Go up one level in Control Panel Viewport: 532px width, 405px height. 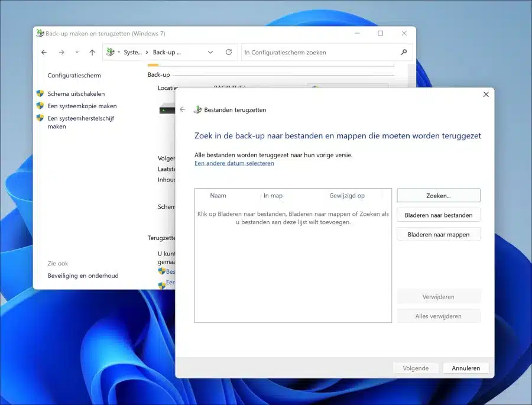click(92, 52)
